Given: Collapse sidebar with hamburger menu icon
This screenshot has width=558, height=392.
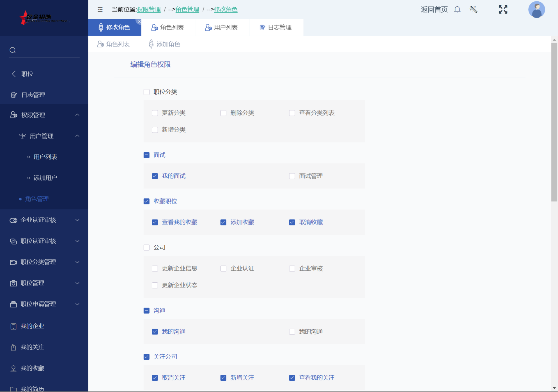Looking at the screenshot, I should [100, 10].
